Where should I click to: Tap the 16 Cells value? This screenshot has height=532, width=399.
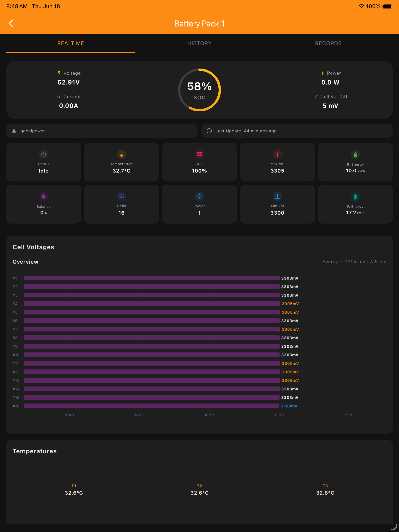tap(122, 213)
